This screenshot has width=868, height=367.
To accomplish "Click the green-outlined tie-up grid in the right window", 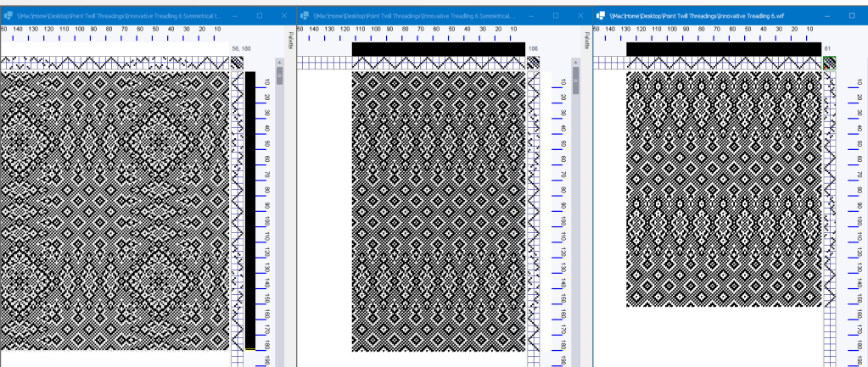I will (x=829, y=63).
